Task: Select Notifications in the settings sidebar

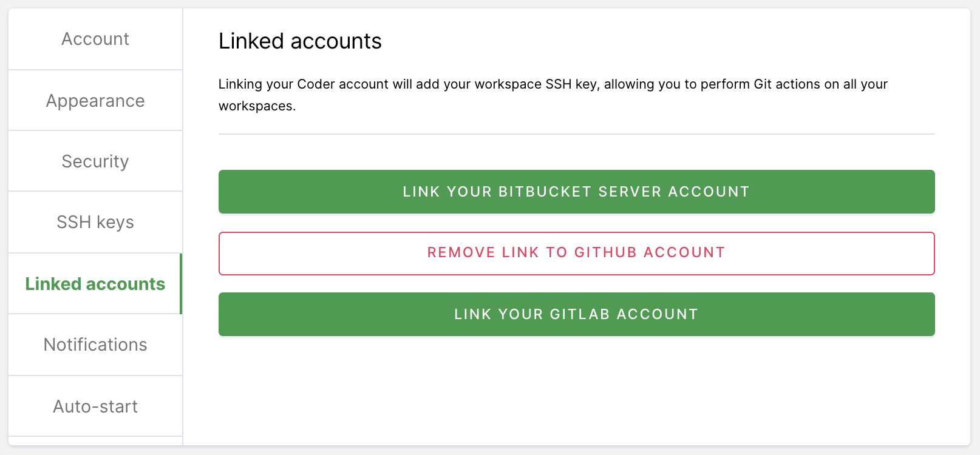Action: [x=95, y=345]
